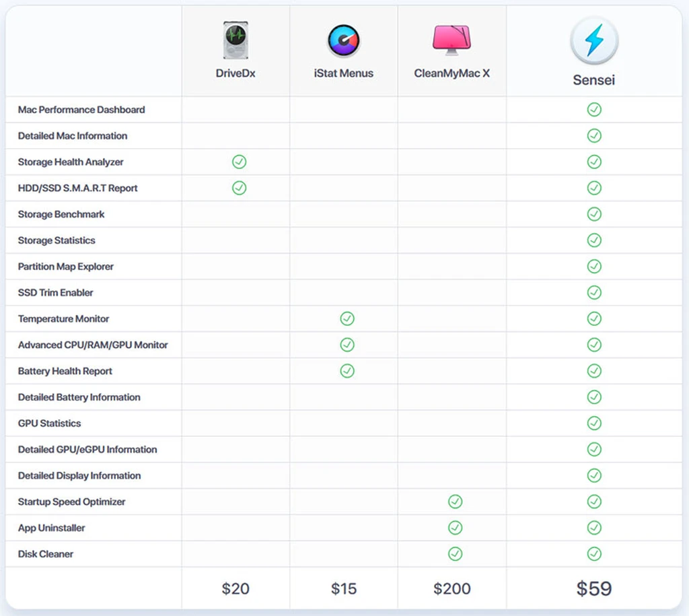Click DriveDx check mark for Storage Health Analyzer
Image resolution: width=689 pixels, height=616 pixels.
tap(239, 162)
